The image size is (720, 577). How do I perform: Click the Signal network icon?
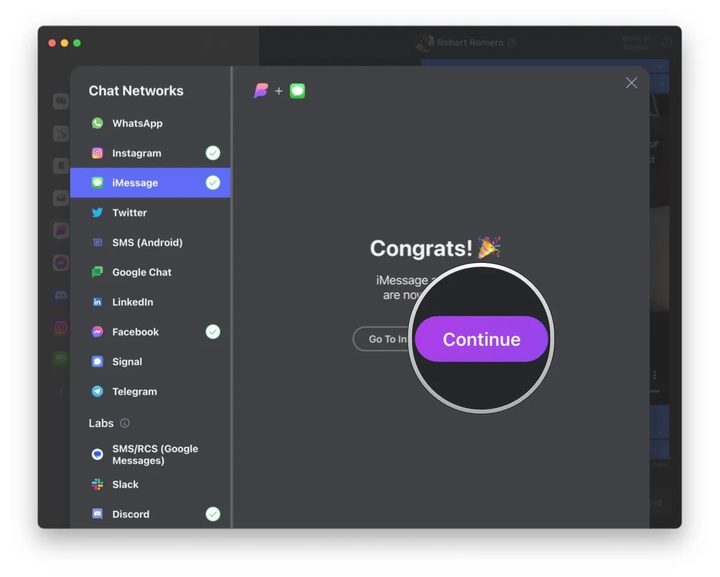(97, 362)
